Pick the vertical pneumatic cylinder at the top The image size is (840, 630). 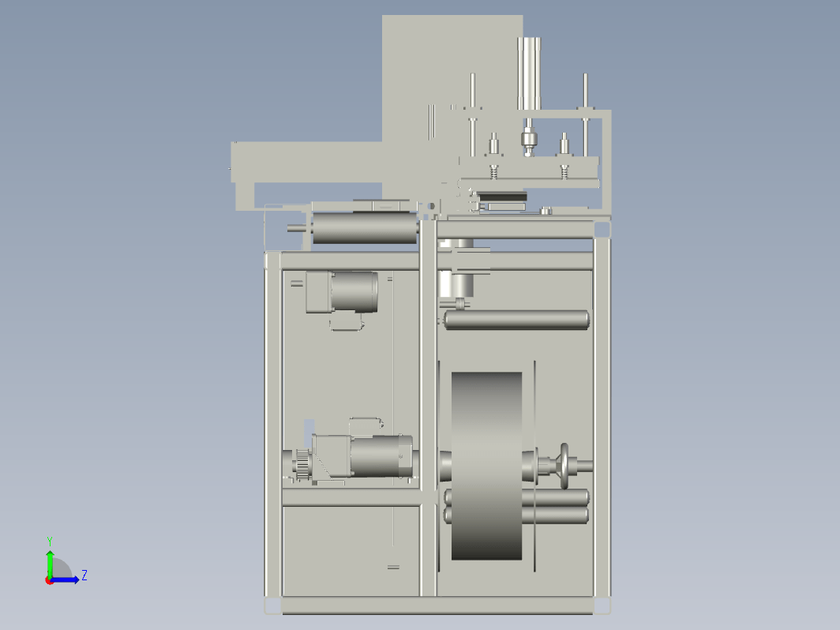click(529, 73)
